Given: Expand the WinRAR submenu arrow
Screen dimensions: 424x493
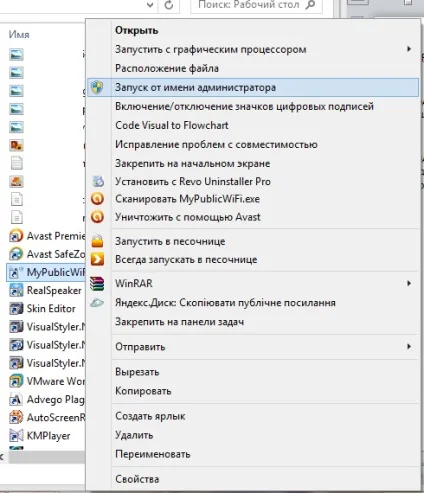Looking at the screenshot, I should click(x=409, y=283).
